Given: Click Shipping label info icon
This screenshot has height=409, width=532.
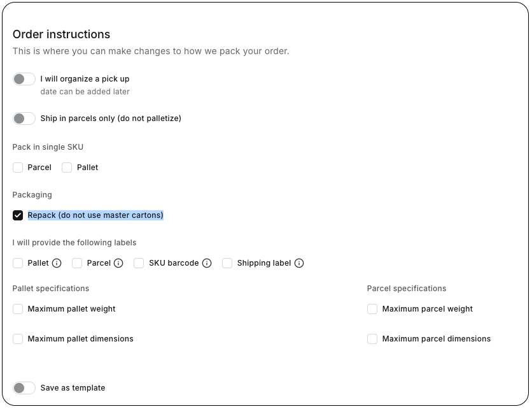Looking at the screenshot, I should (x=299, y=263).
